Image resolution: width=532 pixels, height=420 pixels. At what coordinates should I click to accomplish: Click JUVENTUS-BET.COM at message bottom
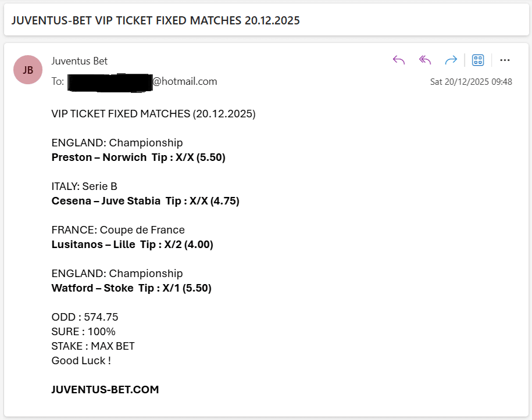104,389
